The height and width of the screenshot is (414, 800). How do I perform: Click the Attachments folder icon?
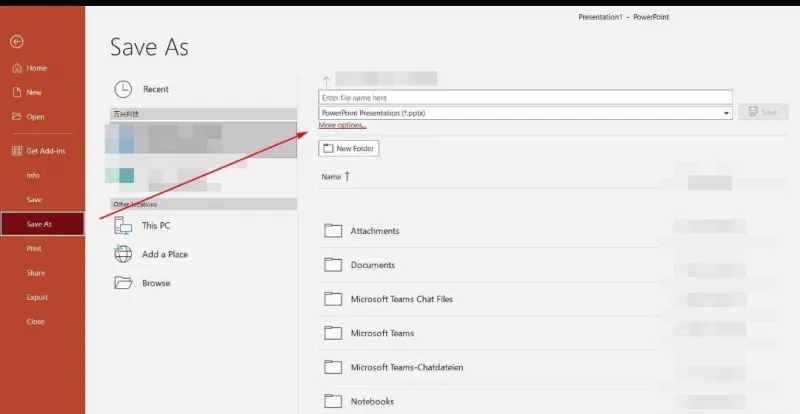333,231
